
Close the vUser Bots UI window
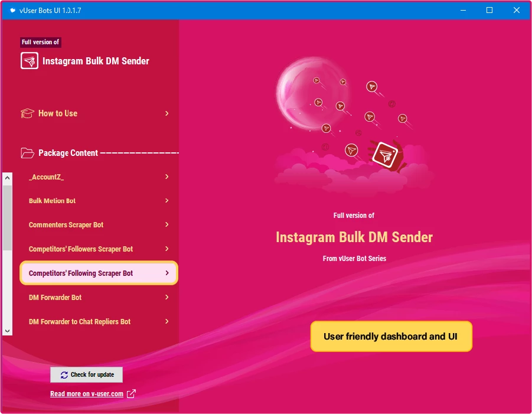click(x=517, y=10)
